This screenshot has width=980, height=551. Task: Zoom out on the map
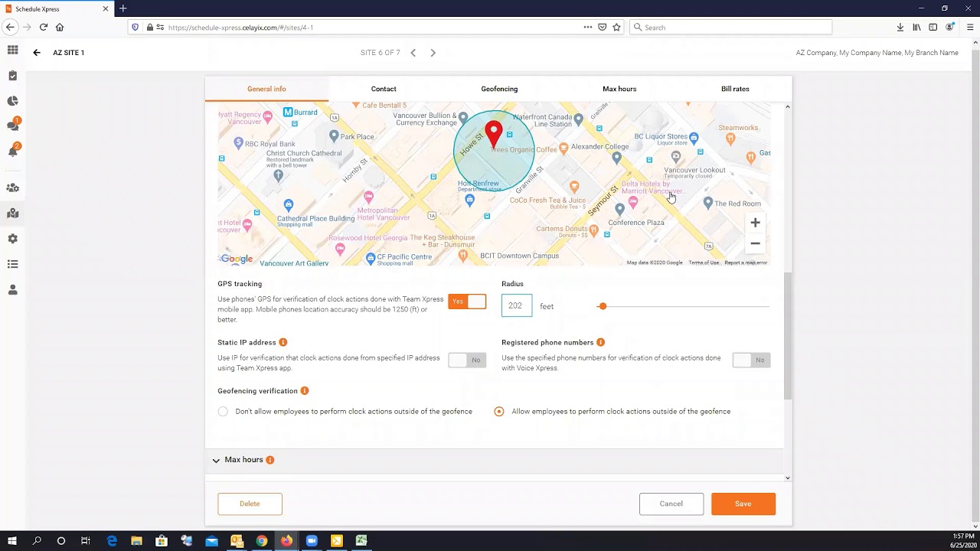[x=755, y=243]
